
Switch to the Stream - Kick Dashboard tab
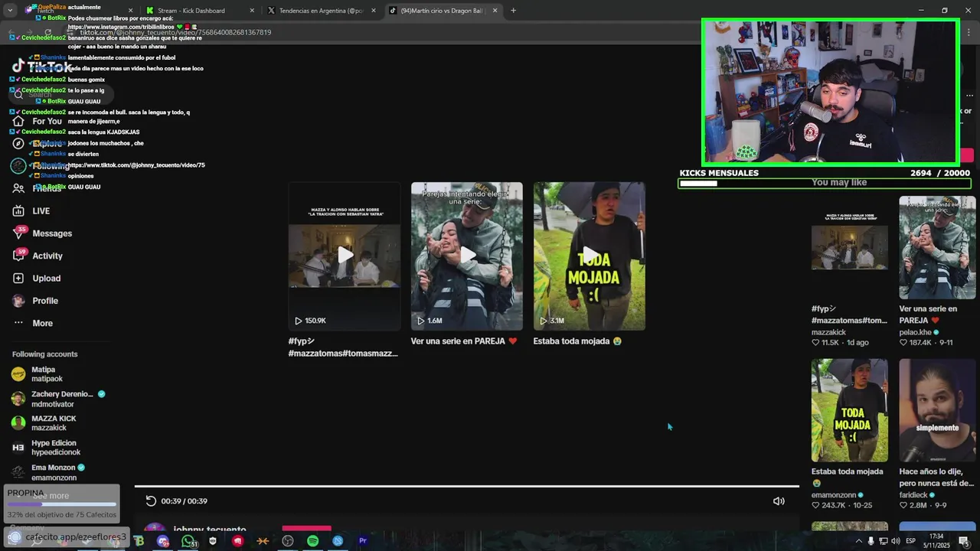(x=198, y=11)
